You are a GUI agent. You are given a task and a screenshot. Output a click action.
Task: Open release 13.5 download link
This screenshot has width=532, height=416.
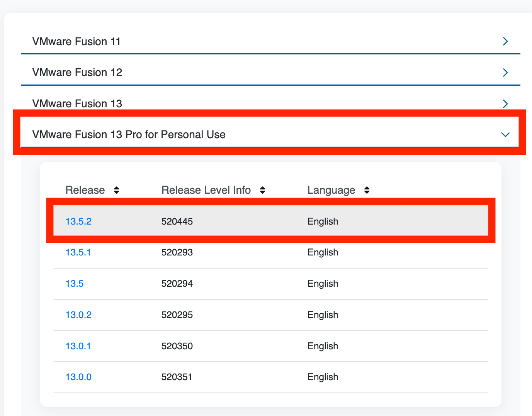point(75,284)
